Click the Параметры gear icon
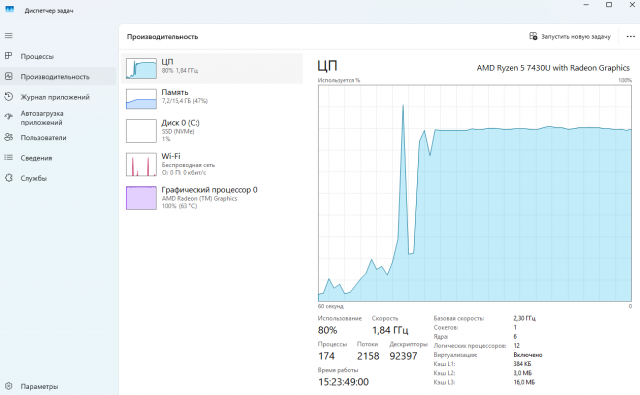640x395 pixels. pyautogui.click(x=9, y=386)
